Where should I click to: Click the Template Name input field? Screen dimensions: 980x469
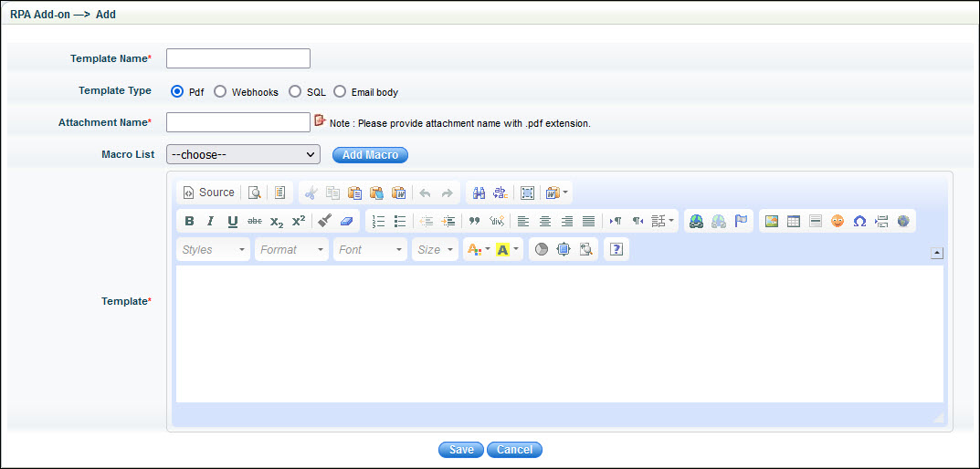pyautogui.click(x=238, y=58)
